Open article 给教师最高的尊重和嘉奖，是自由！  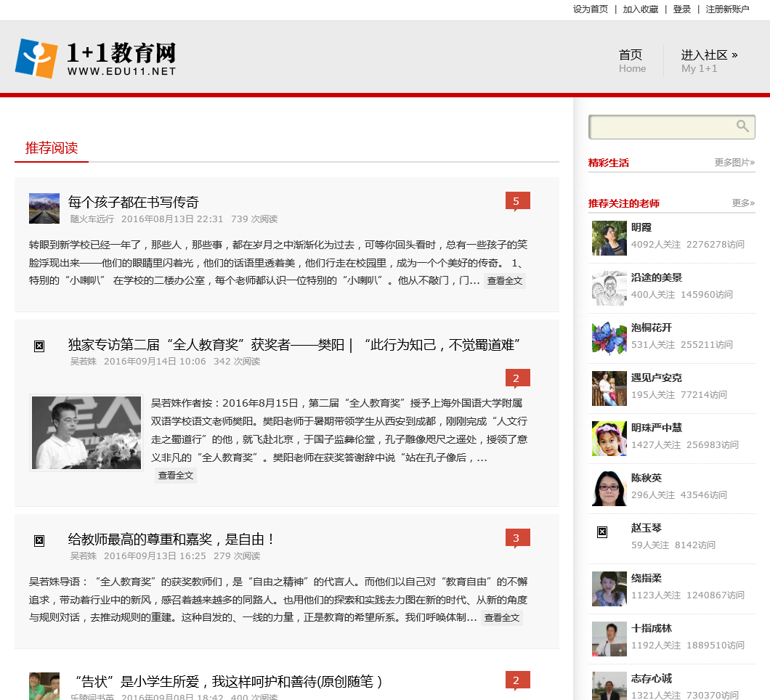coord(171,539)
